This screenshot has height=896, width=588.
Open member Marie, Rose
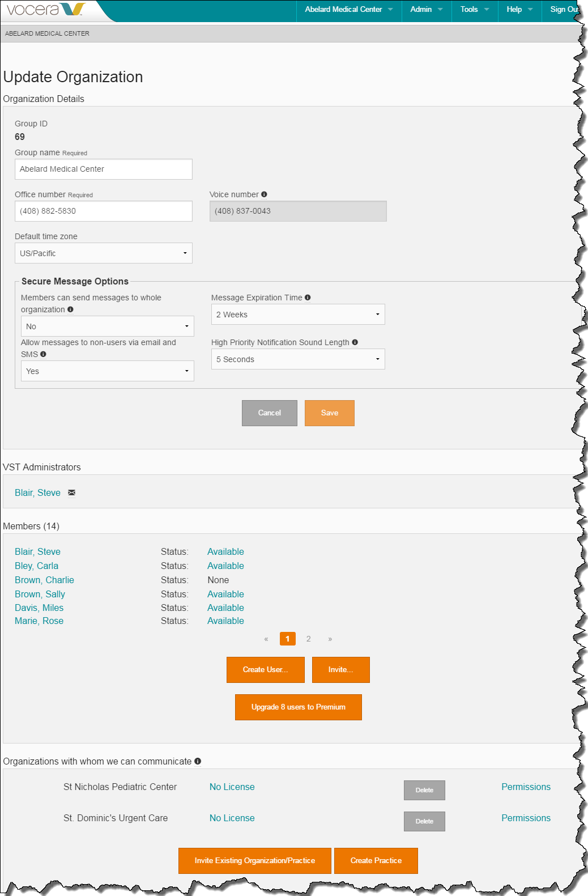tap(39, 621)
